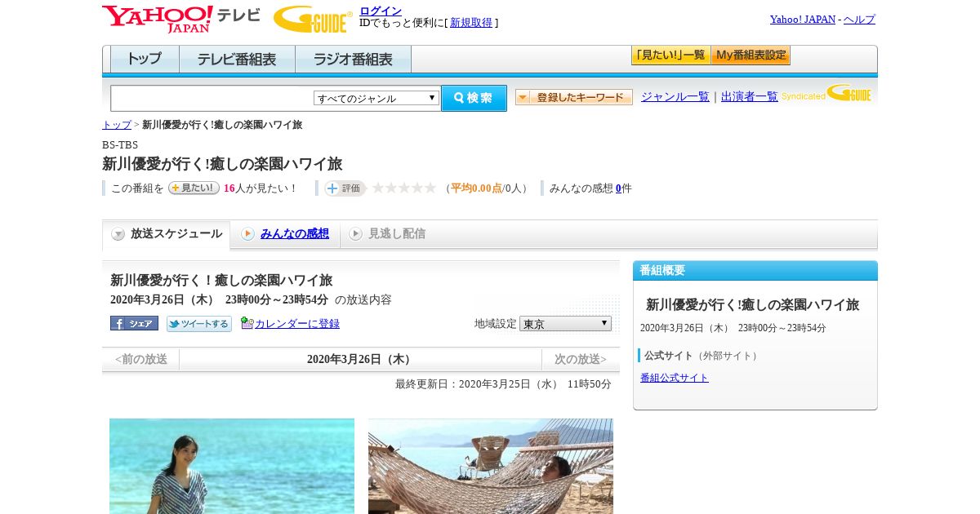Click the みんなの感想 0件 count link

(x=618, y=188)
